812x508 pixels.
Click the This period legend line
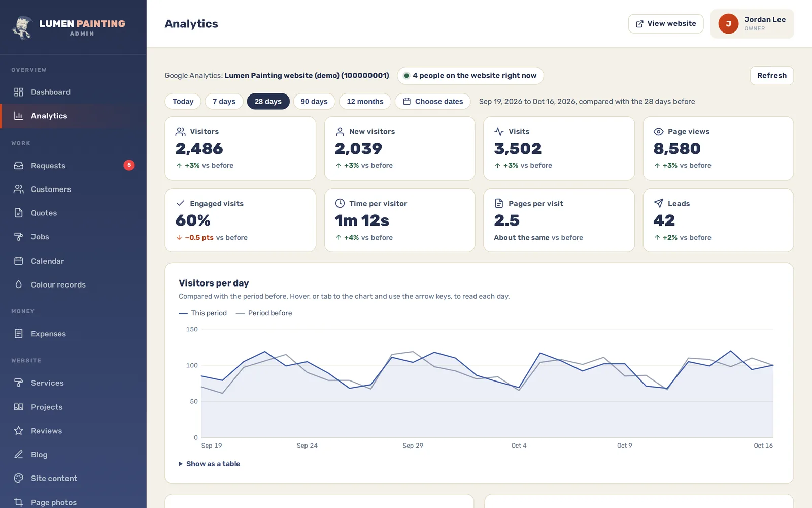[x=183, y=313]
